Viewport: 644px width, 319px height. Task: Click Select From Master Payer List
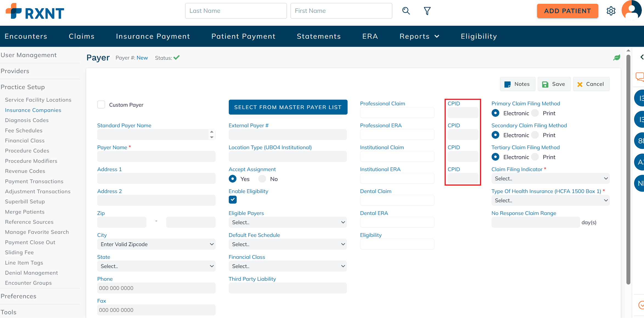[288, 107]
